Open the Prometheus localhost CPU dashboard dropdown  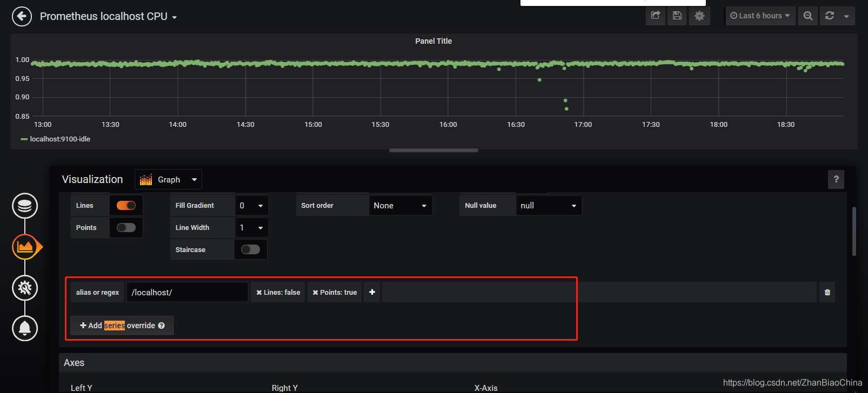[x=108, y=16]
